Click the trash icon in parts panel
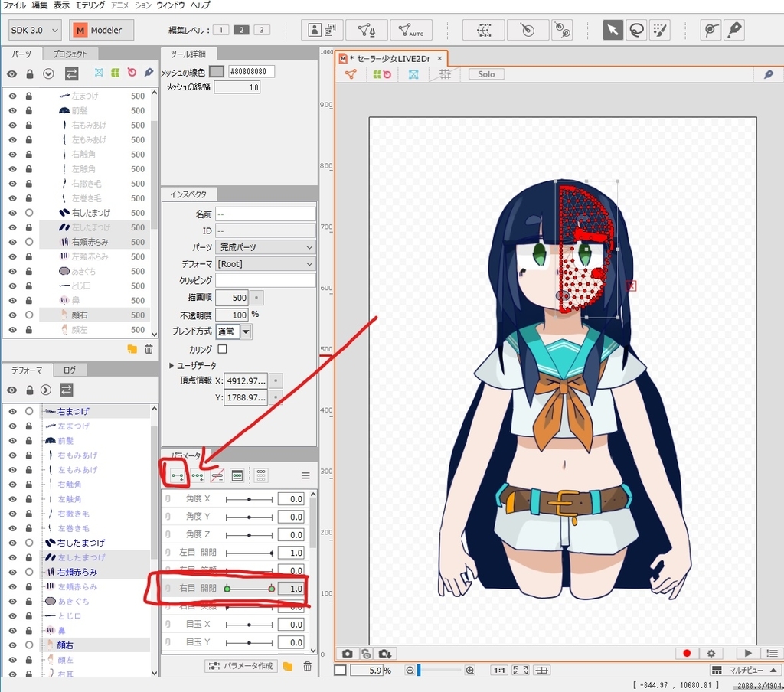The width and height of the screenshot is (784, 692). (149, 349)
